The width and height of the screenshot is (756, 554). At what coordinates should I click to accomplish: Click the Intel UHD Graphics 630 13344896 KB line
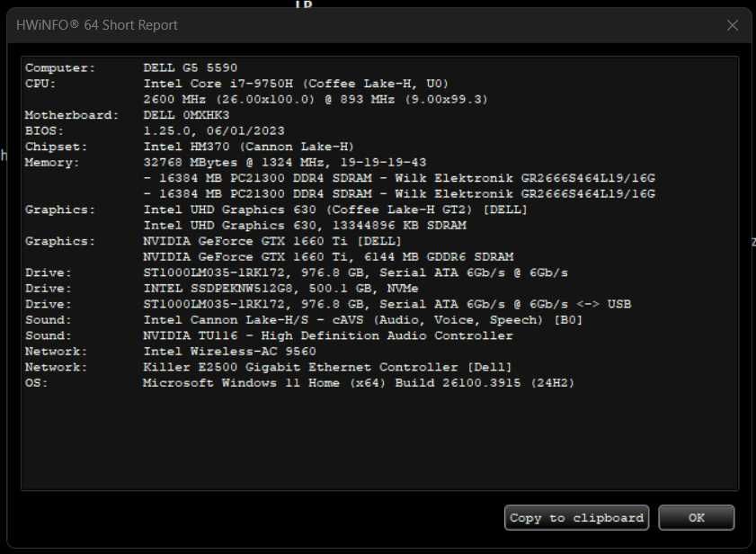(305, 226)
